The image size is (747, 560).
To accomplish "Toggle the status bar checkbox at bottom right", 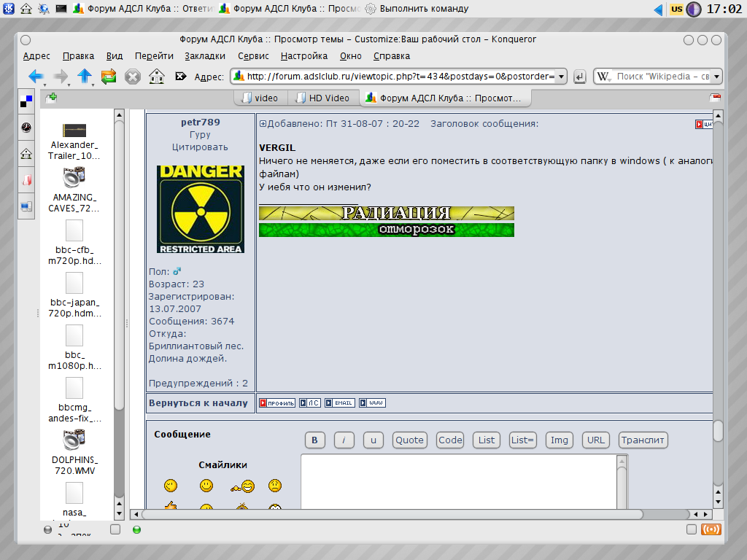I will point(691,529).
